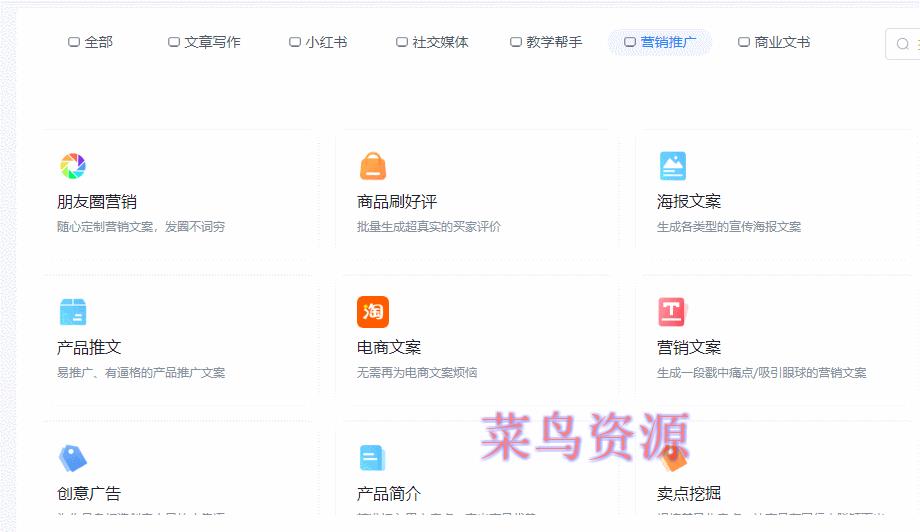Screen dimensions: 920x532
Task: Open the 朋友圈营销 colorful aperture icon
Action: (73, 166)
